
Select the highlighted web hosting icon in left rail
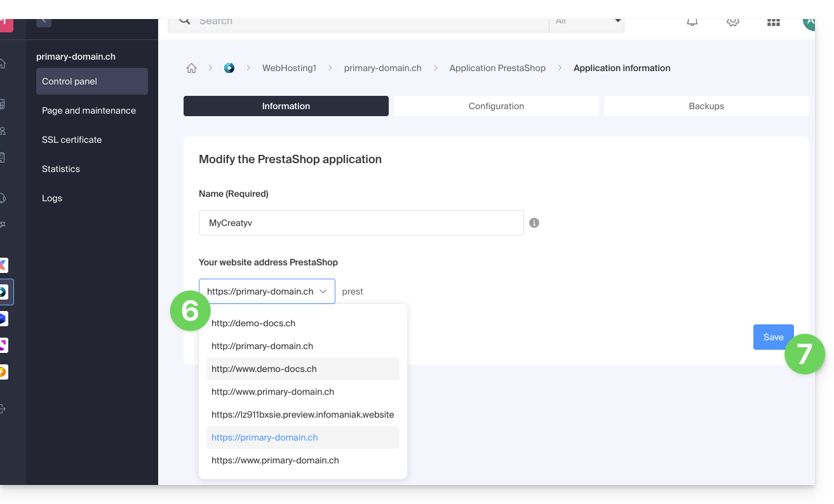pyautogui.click(x=4, y=292)
